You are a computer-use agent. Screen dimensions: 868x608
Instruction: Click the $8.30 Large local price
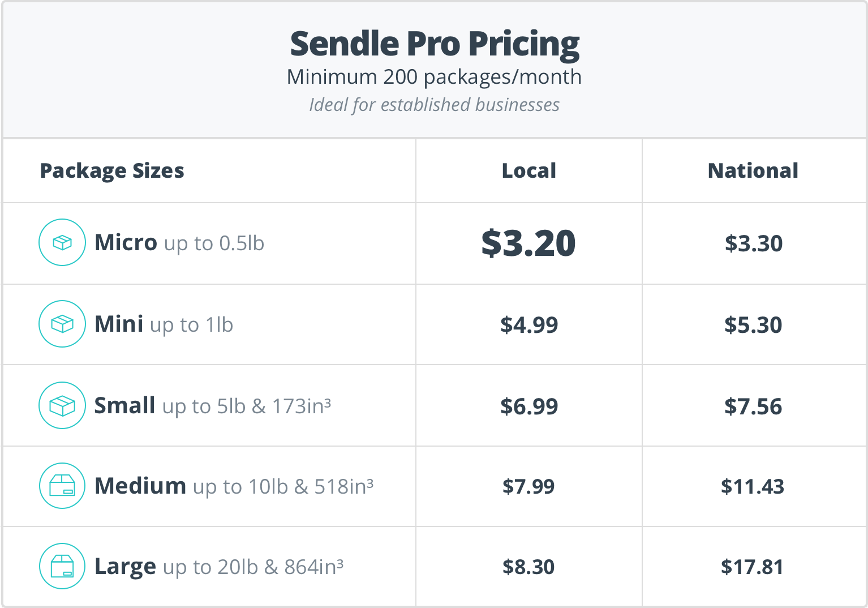[x=528, y=567]
